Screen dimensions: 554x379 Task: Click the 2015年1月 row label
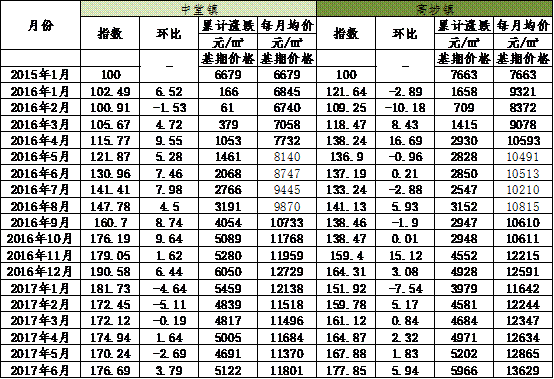40,75
